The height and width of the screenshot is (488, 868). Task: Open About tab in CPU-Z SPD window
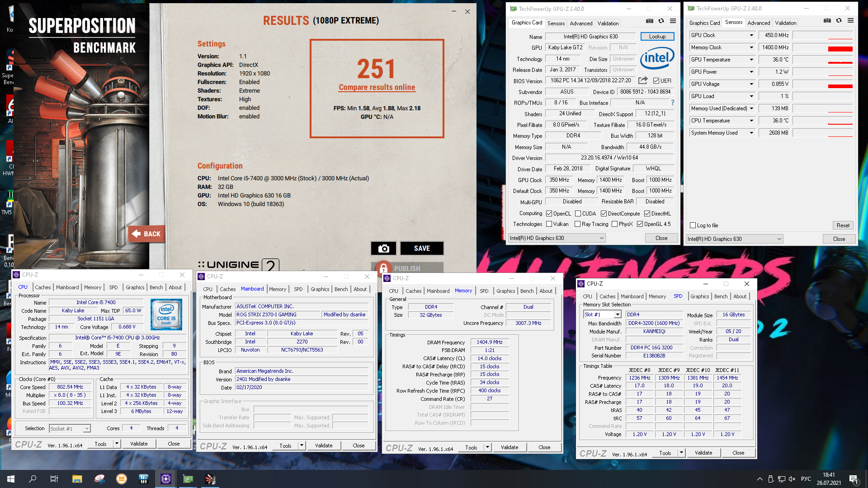(740, 296)
